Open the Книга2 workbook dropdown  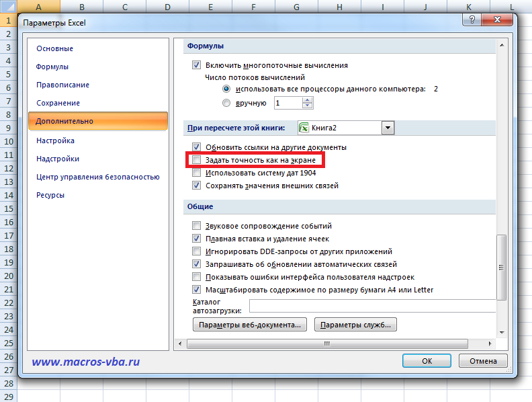coord(388,128)
